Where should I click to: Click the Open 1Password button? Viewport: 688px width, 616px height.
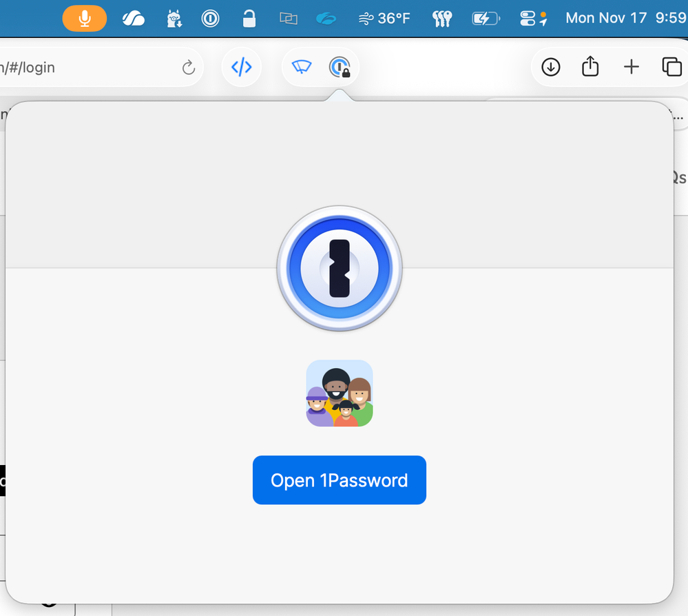click(x=339, y=480)
